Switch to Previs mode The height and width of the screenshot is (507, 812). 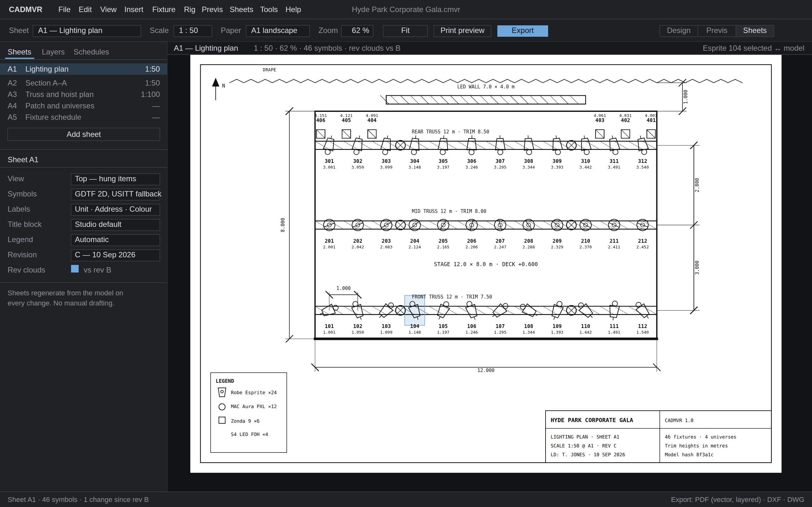coord(717,30)
